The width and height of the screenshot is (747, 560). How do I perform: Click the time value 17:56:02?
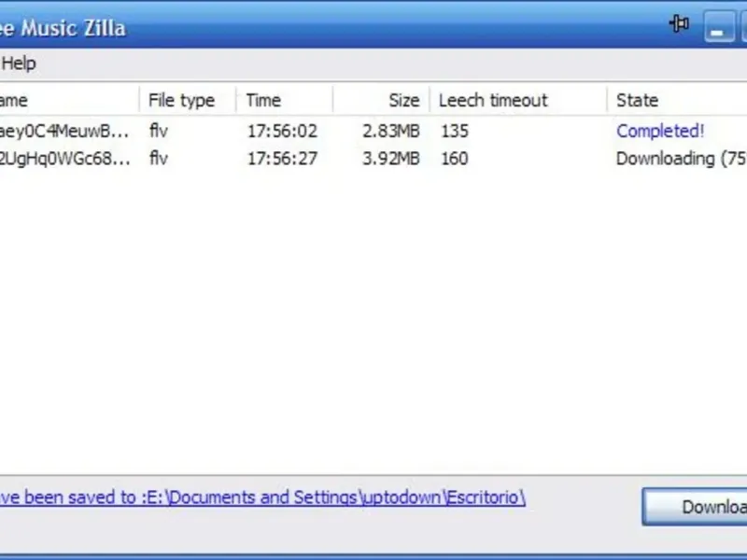tap(282, 131)
